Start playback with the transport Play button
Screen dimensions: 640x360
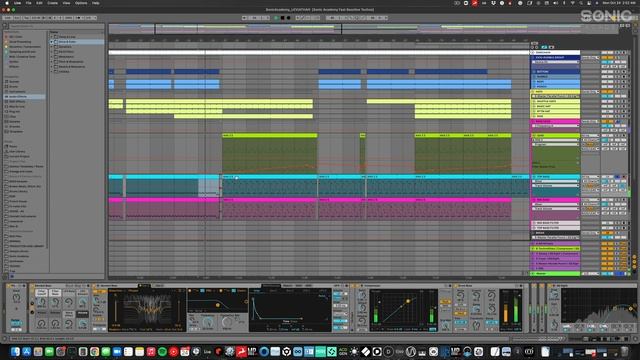coord(276,18)
